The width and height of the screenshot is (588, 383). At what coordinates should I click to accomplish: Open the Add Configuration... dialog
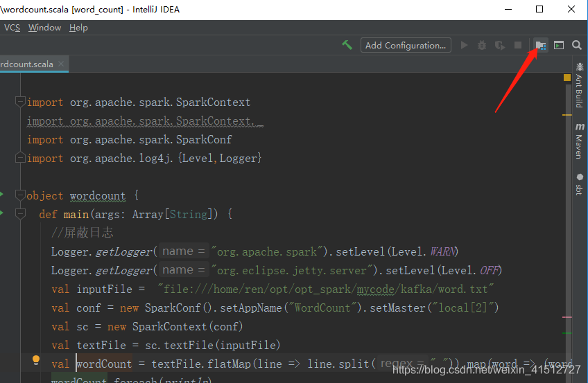[x=406, y=45]
